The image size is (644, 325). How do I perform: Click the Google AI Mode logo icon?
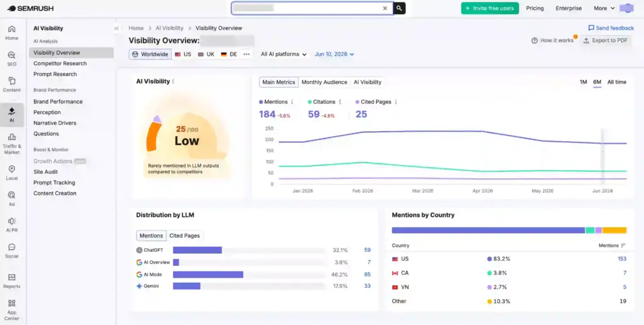(139, 275)
